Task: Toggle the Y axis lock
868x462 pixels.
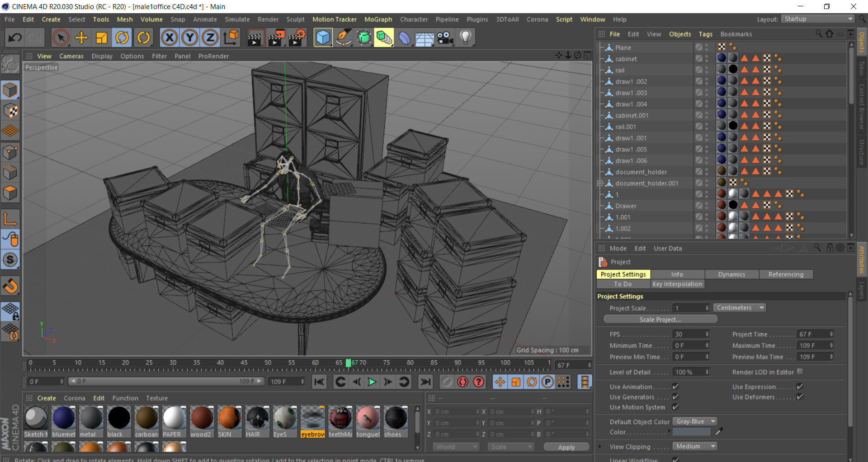Action: point(189,38)
